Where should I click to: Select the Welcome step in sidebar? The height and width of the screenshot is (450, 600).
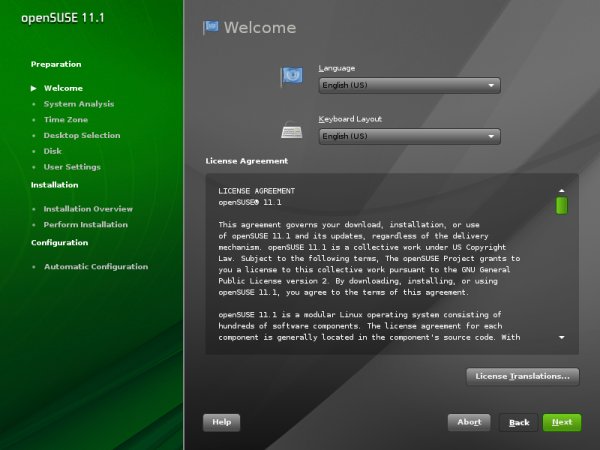(x=63, y=88)
